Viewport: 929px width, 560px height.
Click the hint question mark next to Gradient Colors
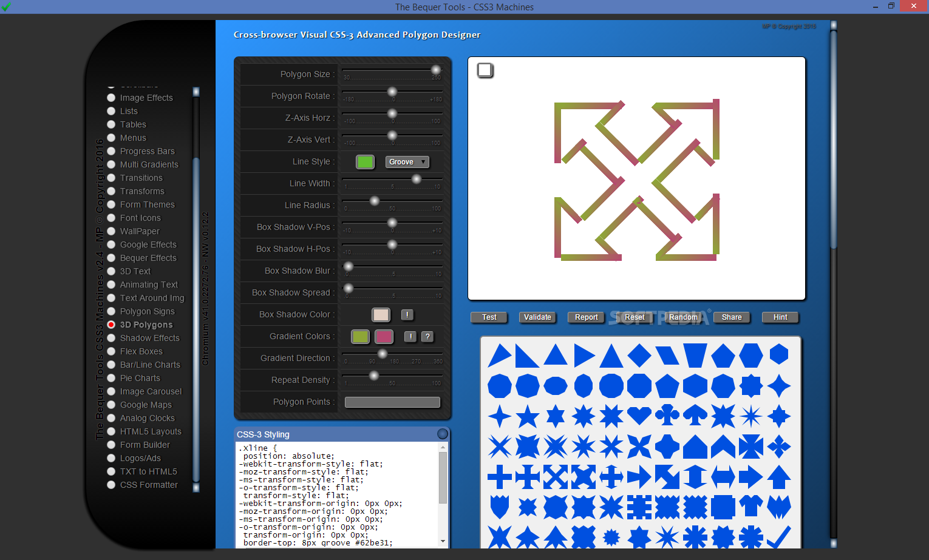pyautogui.click(x=427, y=336)
